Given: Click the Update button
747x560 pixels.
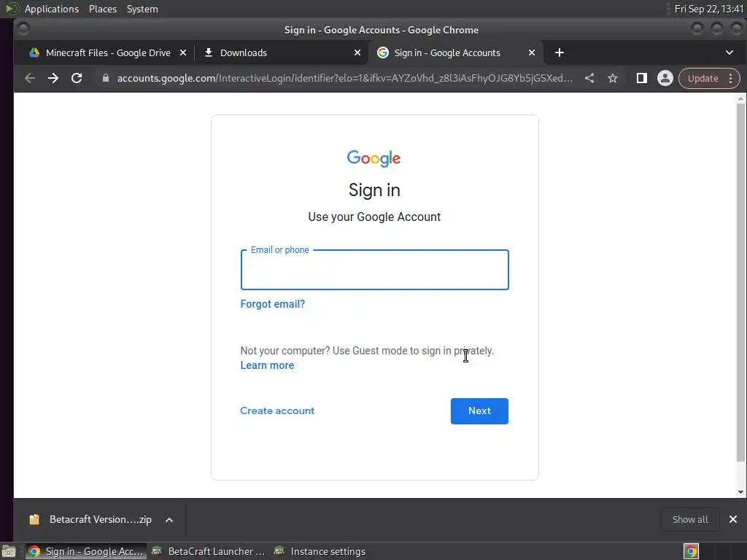Looking at the screenshot, I should coord(703,78).
